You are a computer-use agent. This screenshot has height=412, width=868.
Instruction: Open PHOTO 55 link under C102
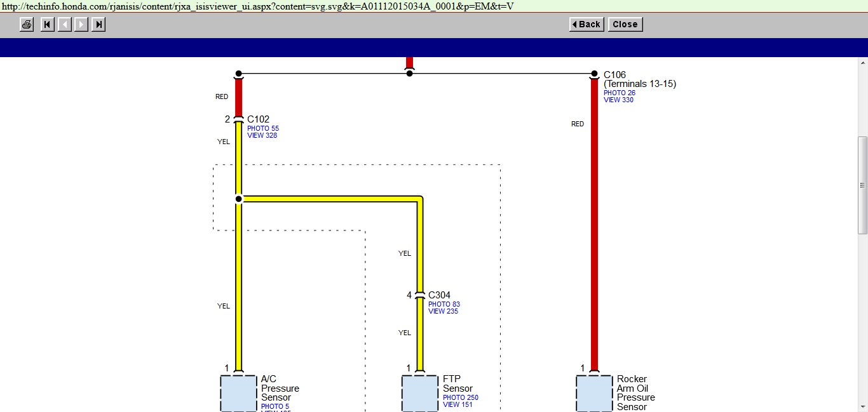click(263, 128)
